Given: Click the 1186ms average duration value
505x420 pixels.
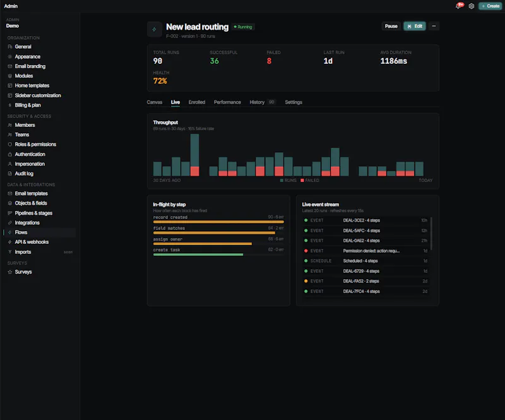Looking at the screenshot, I should click(x=393, y=61).
